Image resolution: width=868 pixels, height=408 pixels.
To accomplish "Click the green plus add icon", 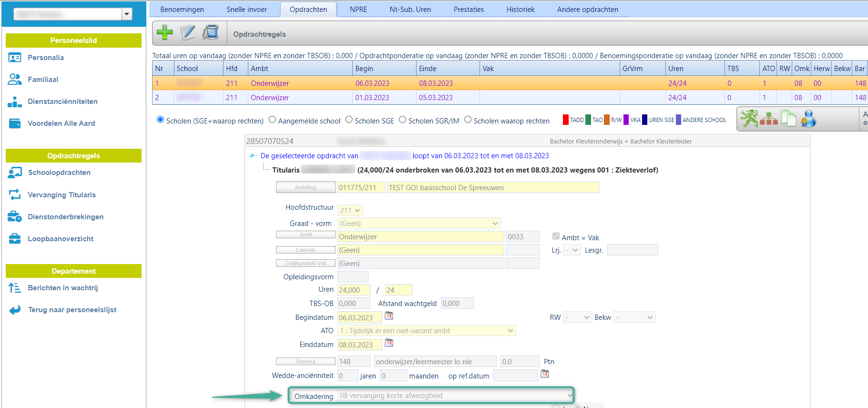I will point(164,32).
